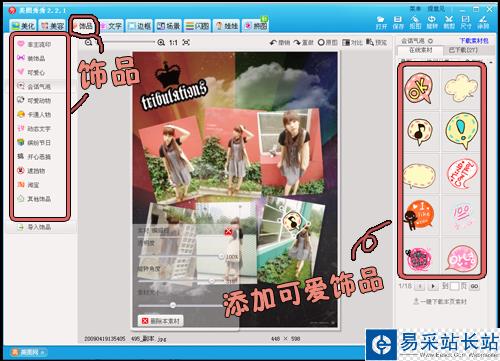Select the 涂鸦 doodle brush tool
This screenshot has width=500, height=361.
tap(483, 23)
